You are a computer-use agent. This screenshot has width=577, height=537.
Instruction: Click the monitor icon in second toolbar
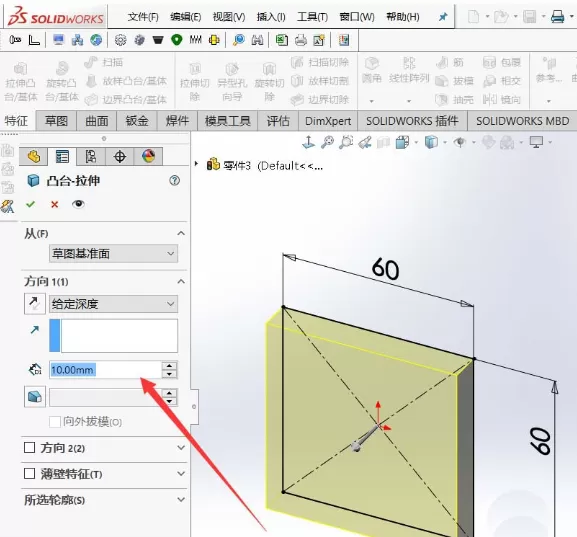click(59, 40)
